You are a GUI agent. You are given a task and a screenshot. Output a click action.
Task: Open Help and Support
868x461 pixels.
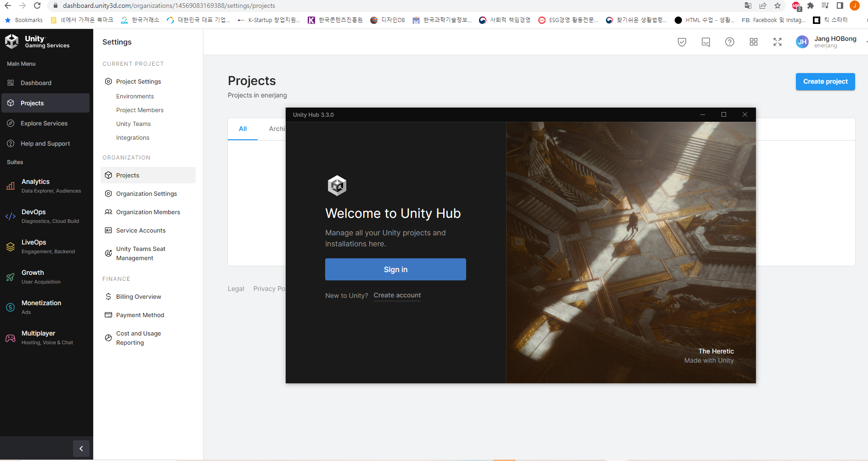45,143
